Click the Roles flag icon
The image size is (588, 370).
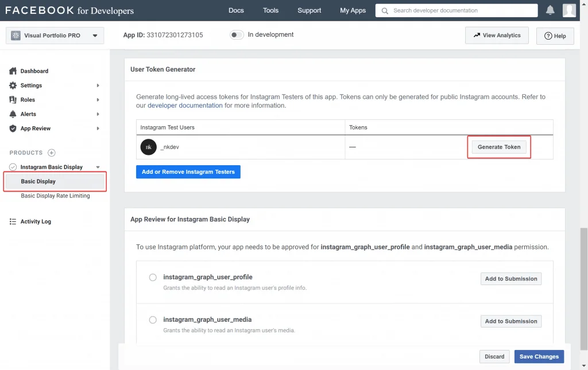[13, 100]
